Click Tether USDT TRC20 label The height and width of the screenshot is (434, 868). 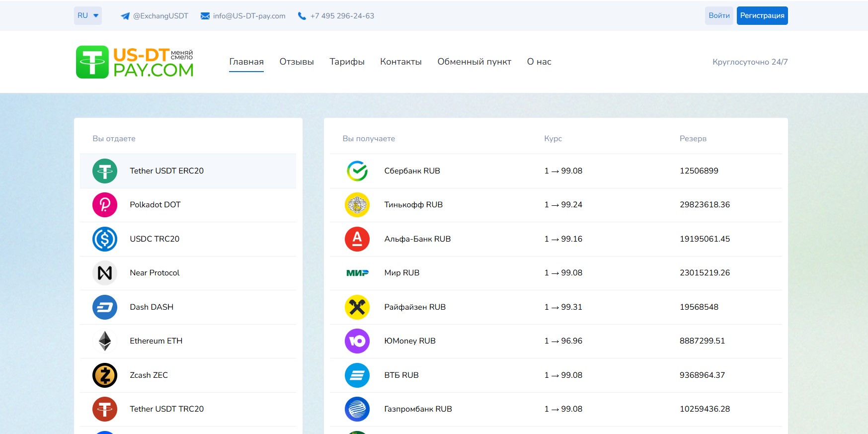coord(166,409)
